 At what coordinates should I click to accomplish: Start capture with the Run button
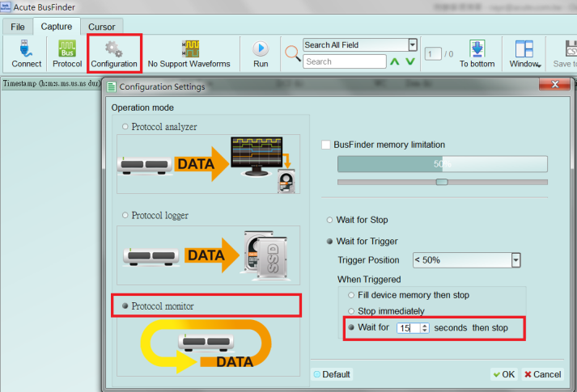pos(261,48)
